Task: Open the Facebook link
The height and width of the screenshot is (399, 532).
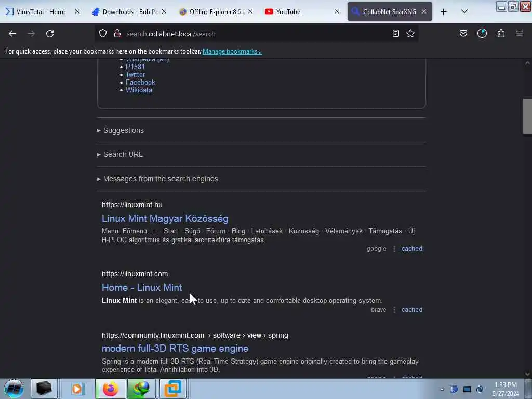Action: (140, 83)
